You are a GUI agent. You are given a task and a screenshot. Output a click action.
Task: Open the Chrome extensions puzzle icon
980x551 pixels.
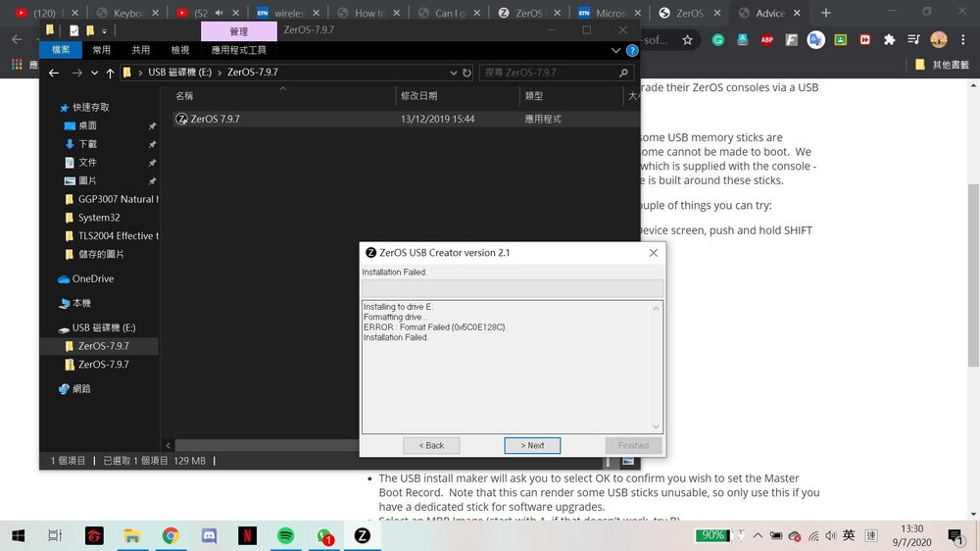click(889, 40)
